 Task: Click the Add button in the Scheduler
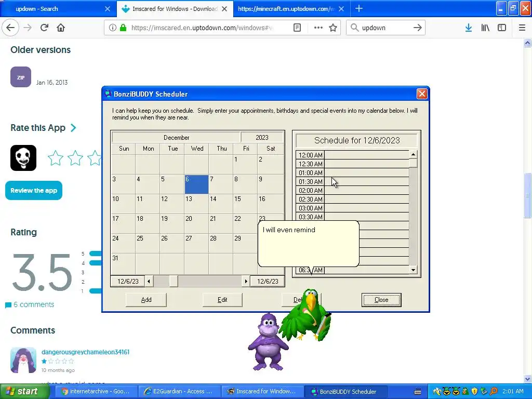(x=146, y=300)
